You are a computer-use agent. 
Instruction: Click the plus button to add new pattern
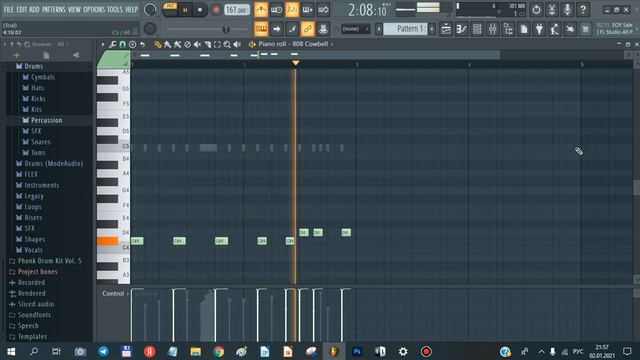point(432,29)
